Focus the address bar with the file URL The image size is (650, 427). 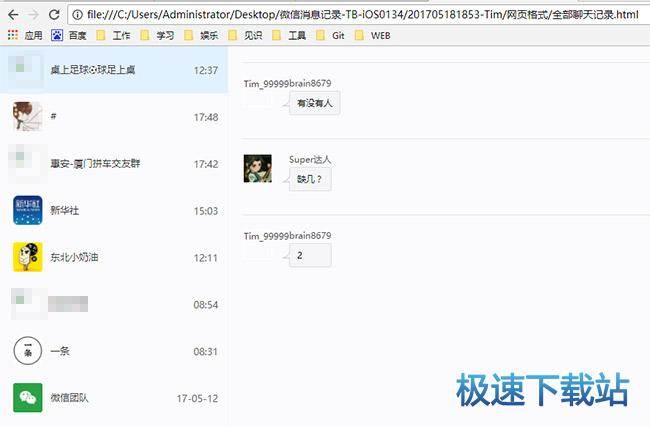tap(359, 15)
